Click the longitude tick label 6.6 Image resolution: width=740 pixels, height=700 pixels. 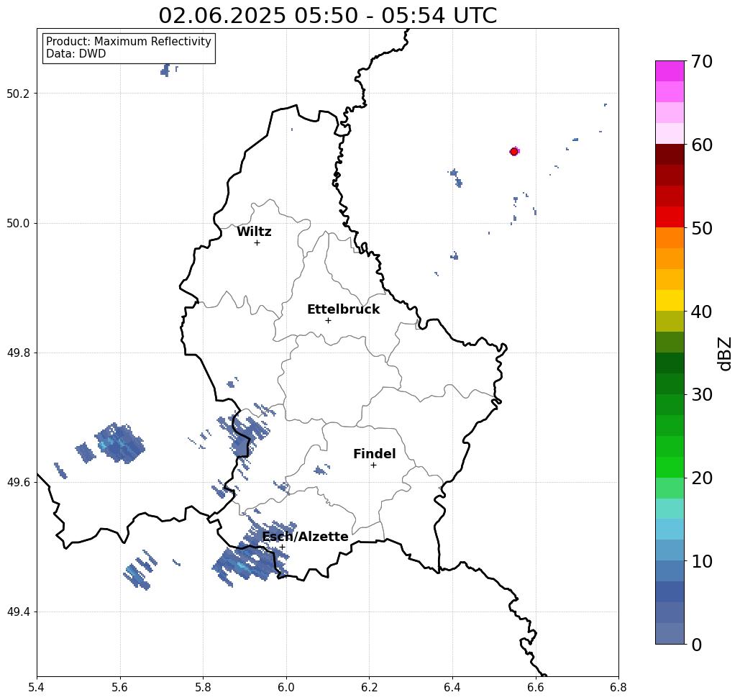point(536,688)
